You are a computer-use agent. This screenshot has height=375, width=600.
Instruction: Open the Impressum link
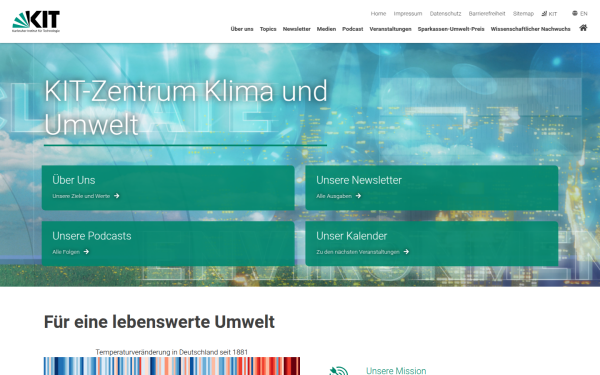tap(408, 13)
